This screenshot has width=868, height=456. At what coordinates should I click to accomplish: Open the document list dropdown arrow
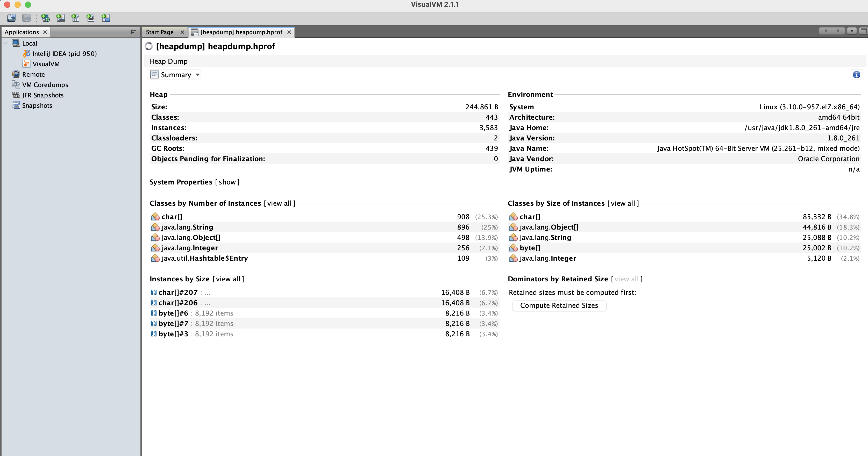click(x=851, y=31)
